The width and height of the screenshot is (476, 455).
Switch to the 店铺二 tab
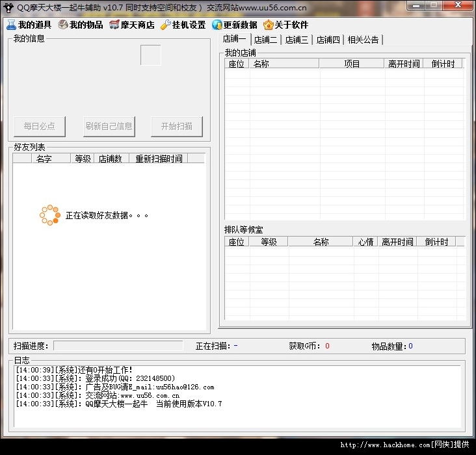pyautogui.click(x=265, y=40)
